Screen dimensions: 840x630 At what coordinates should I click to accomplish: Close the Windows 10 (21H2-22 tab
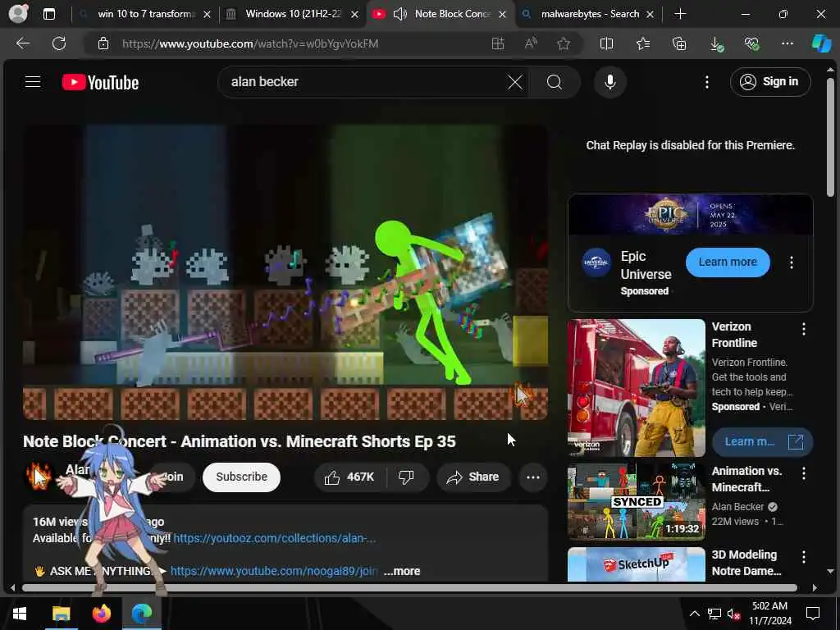[354, 15]
